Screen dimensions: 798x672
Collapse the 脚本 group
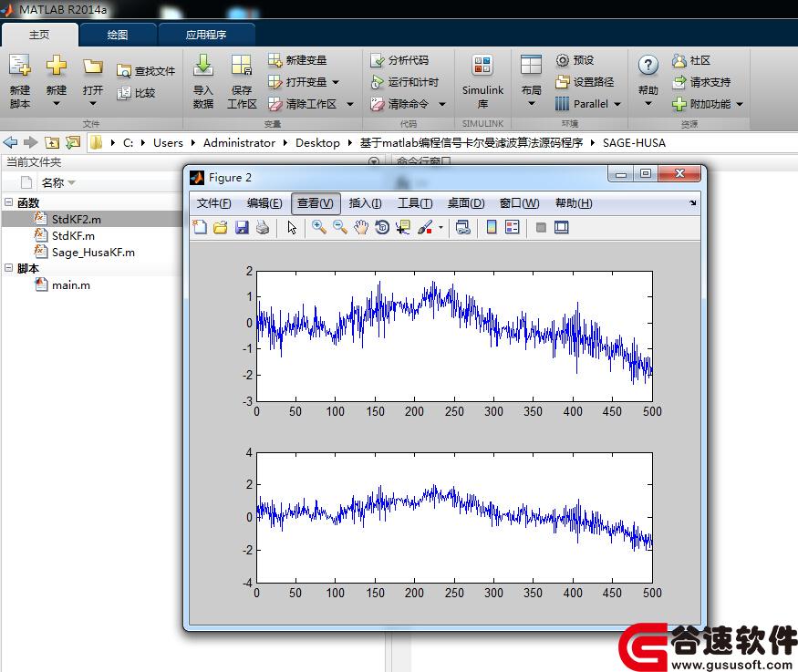click(x=8, y=267)
